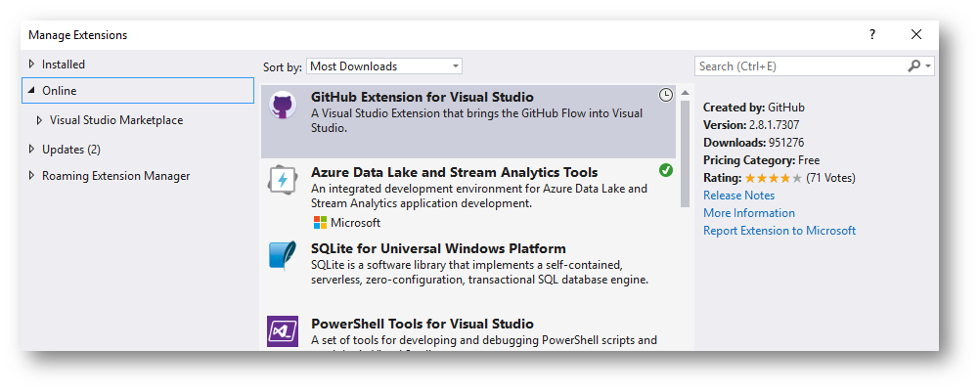Select PowerShell Tools for Visual Studio
The height and width of the screenshot is (392, 980).
point(423,324)
